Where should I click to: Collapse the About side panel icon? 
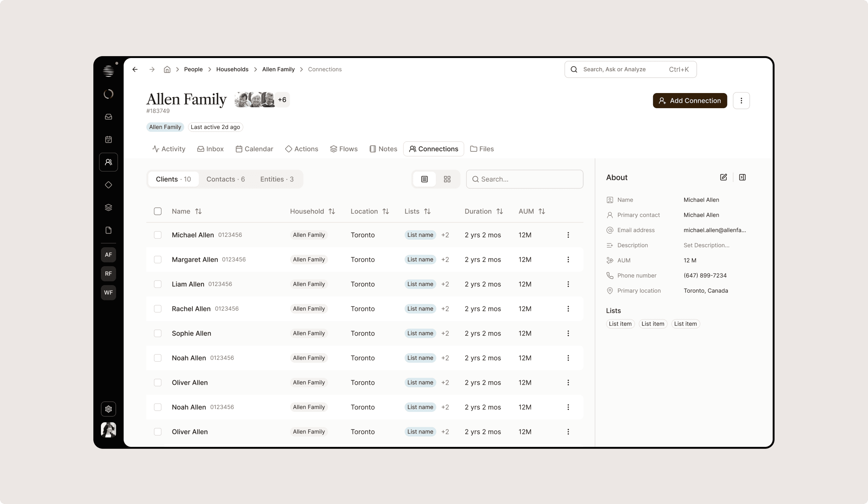point(742,177)
